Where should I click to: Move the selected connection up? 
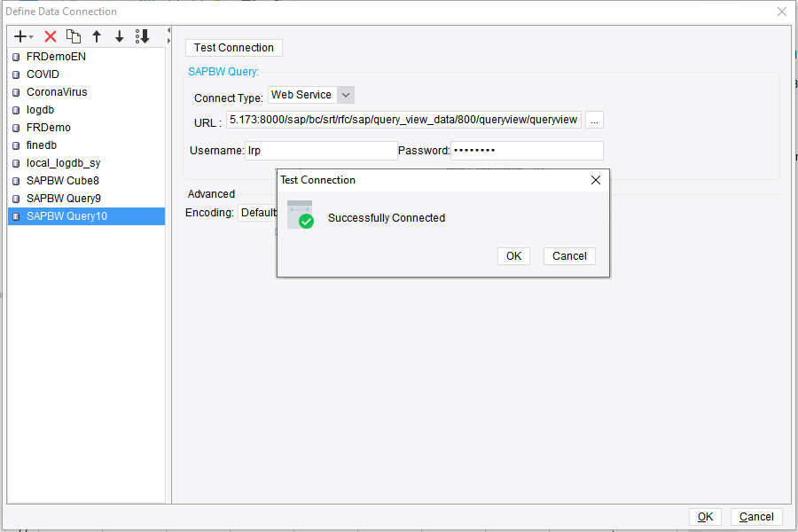click(97, 36)
